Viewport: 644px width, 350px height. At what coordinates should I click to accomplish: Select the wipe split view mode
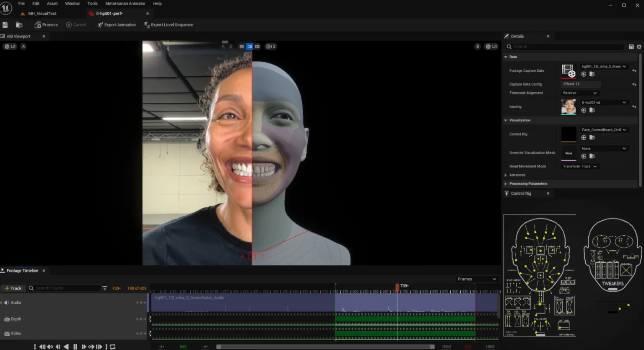click(249, 47)
